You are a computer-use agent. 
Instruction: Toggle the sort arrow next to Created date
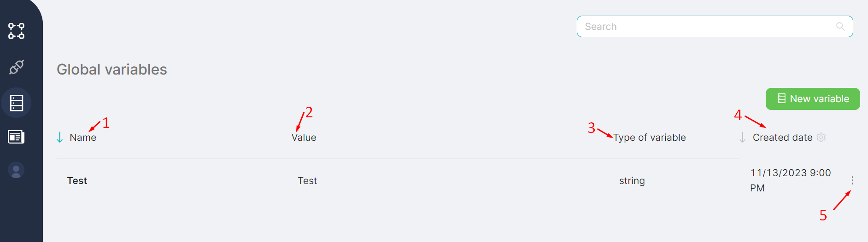click(x=742, y=137)
